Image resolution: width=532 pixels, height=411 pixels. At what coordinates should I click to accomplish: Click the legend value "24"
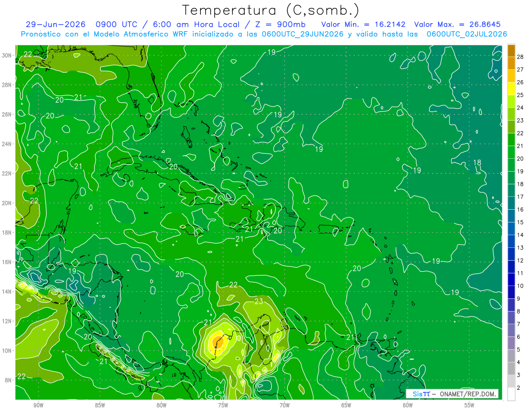(520, 107)
